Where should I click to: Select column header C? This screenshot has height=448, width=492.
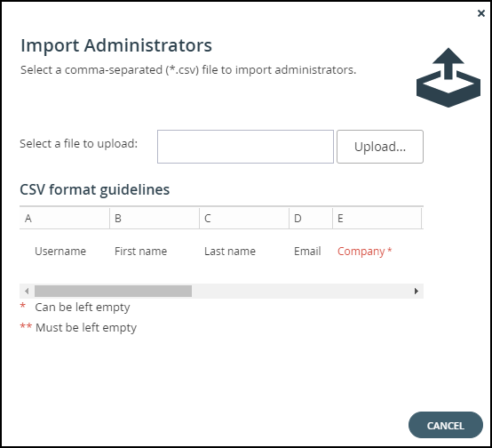(244, 218)
